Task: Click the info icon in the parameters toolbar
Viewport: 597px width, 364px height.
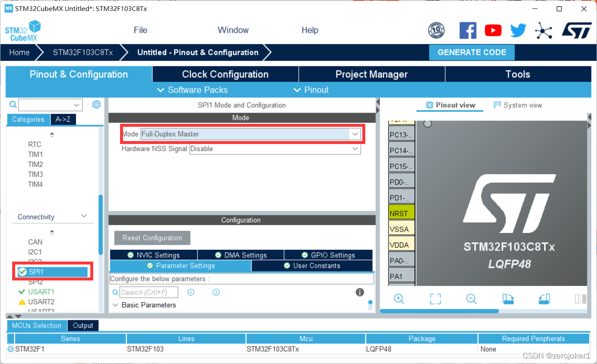Action: pos(360,292)
